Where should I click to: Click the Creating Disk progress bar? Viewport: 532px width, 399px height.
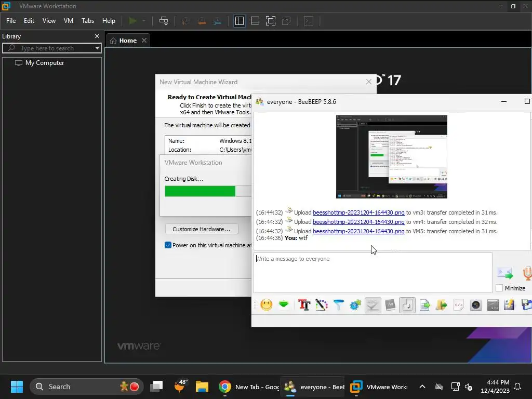point(208,191)
